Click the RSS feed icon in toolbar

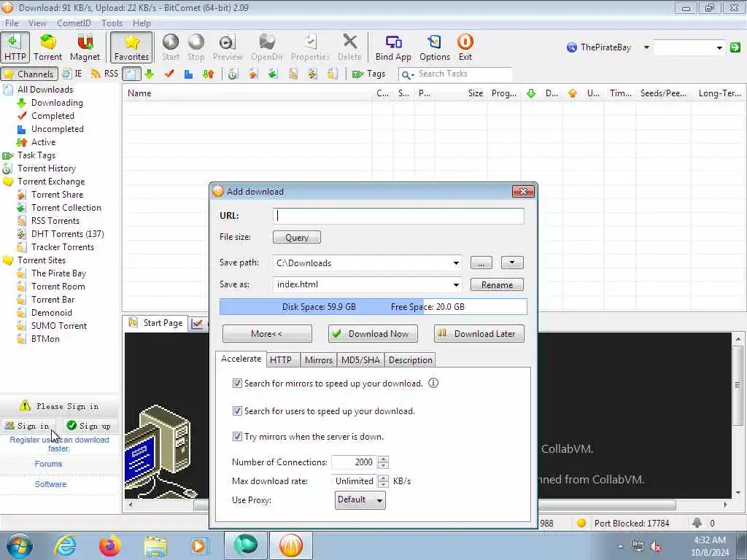pos(104,74)
